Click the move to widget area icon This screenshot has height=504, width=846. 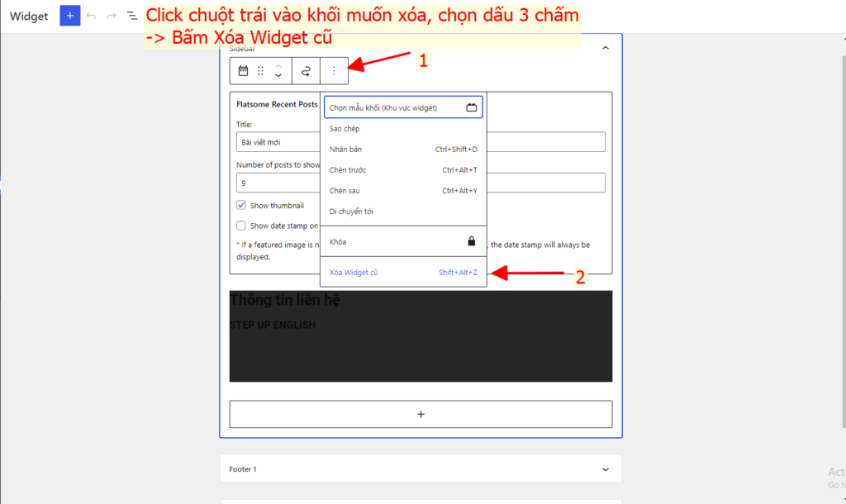[306, 71]
